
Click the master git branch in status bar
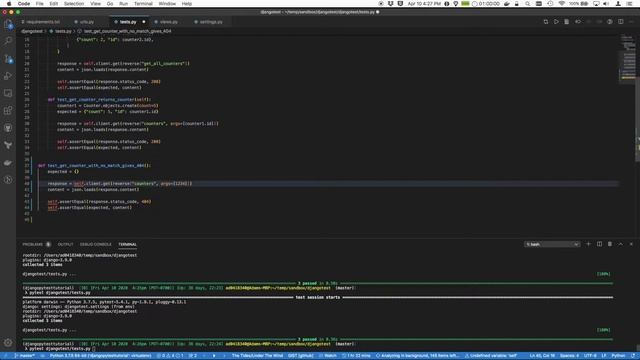tap(25, 356)
